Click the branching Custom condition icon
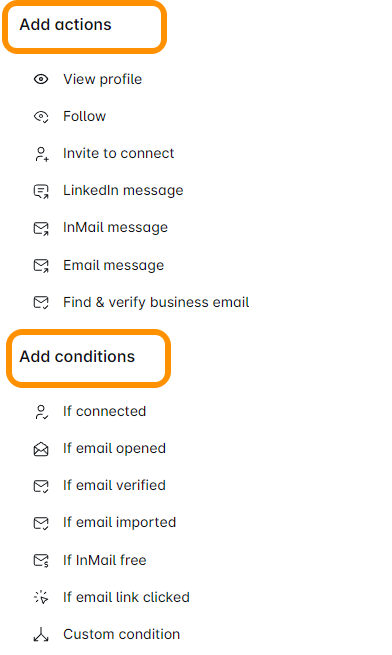Viewport: 392px width, 655px height. 41,635
